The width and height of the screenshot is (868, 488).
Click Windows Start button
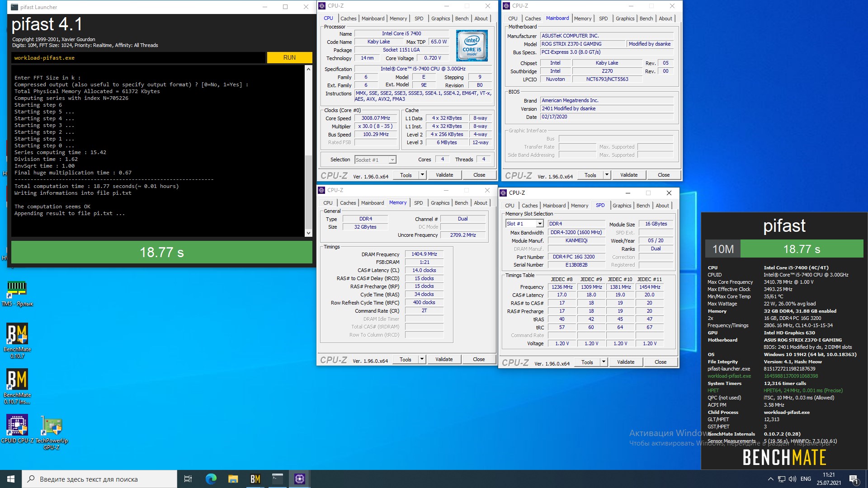[11, 479]
